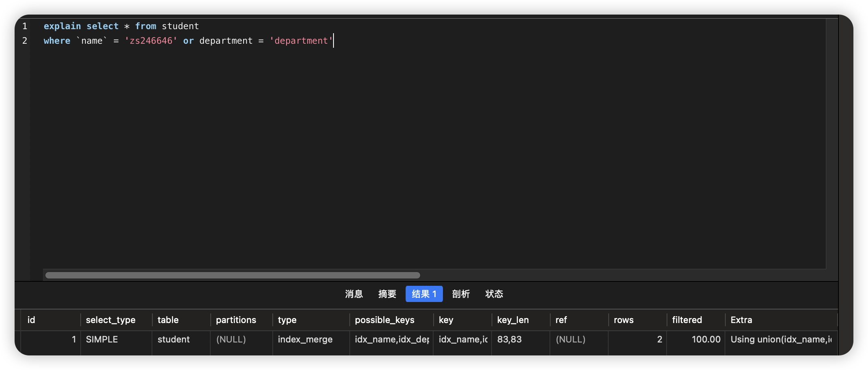Click the 'department' string literal in editor

click(x=301, y=41)
